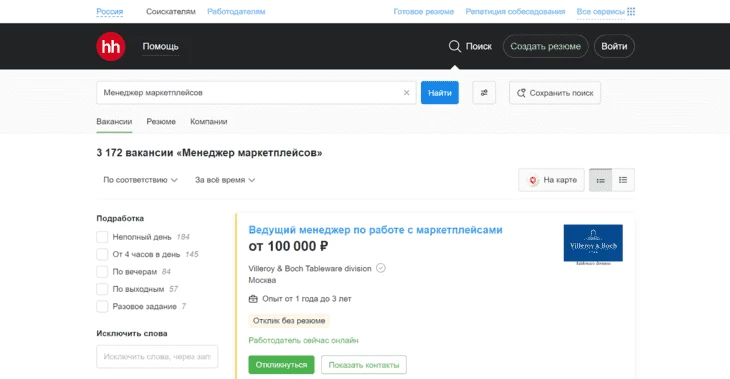Click the hh red logo
Viewport: 730px width, 379px height.
point(111,47)
